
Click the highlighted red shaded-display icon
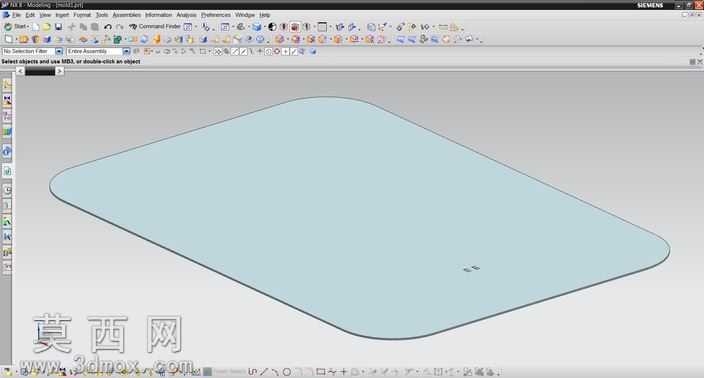click(295, 27)
